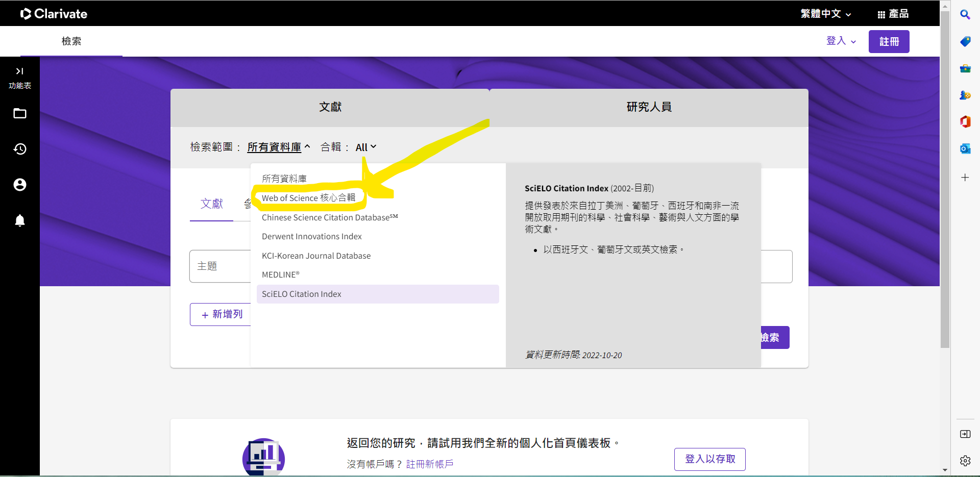Open your researcher profile icon

[x=19, y=185]
